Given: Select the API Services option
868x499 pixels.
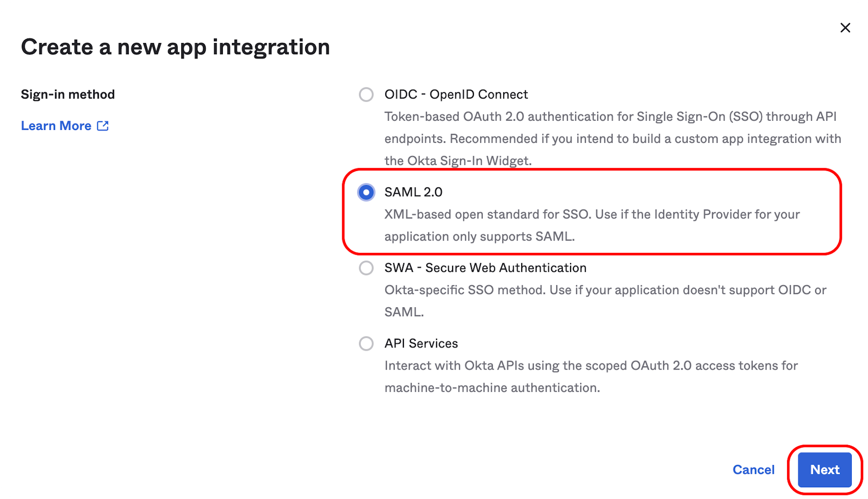Looking at the screenshot, I should point(366,343).
